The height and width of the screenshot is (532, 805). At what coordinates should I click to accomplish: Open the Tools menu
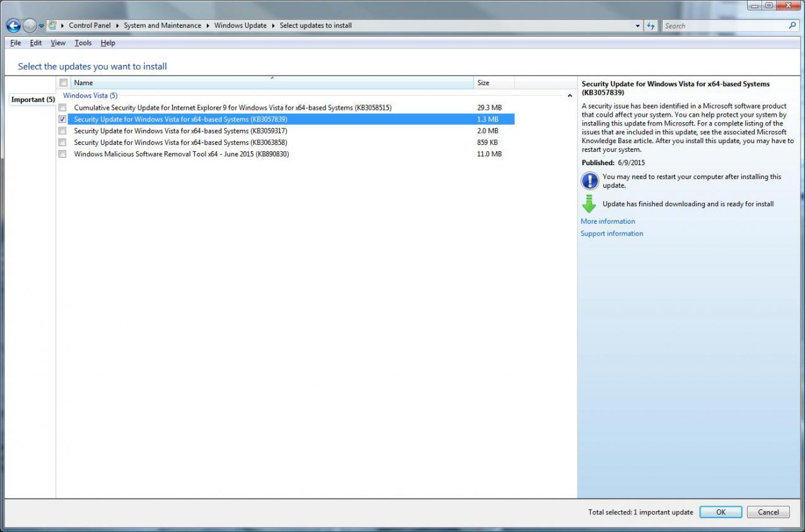pos(83,43)
